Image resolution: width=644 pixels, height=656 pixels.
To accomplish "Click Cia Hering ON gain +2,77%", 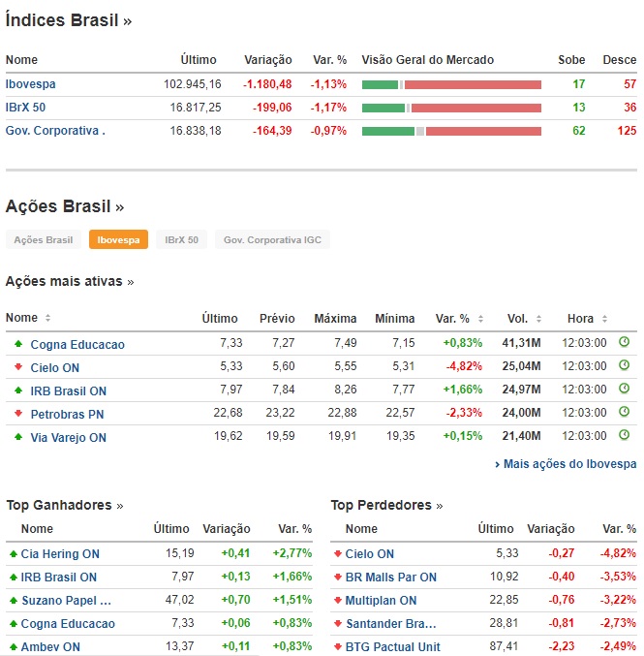I will click(292, 553).
